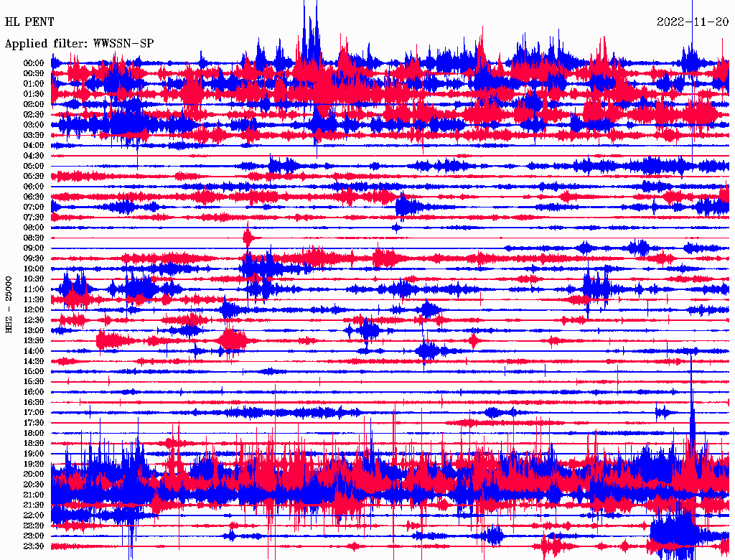Viewport: 735px width, 560px height.
Task: Select the 04:30 time label
Action: (x=34, y=156)
